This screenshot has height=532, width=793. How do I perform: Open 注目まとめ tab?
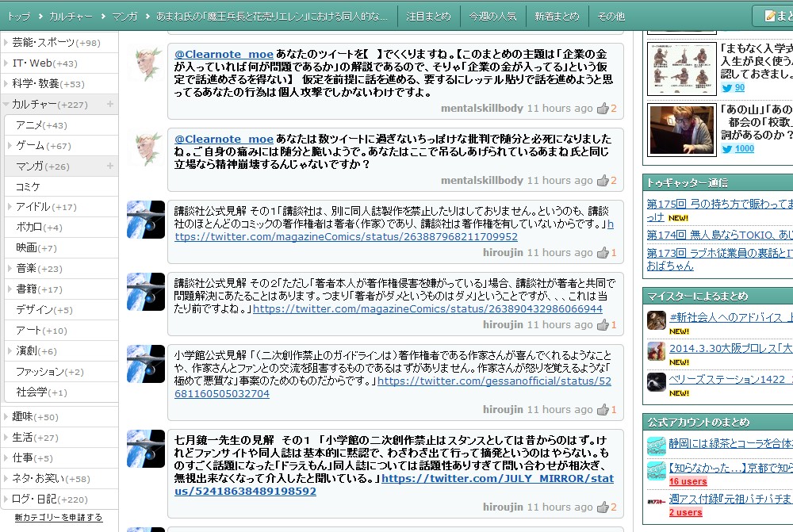(x=428, y=16)
